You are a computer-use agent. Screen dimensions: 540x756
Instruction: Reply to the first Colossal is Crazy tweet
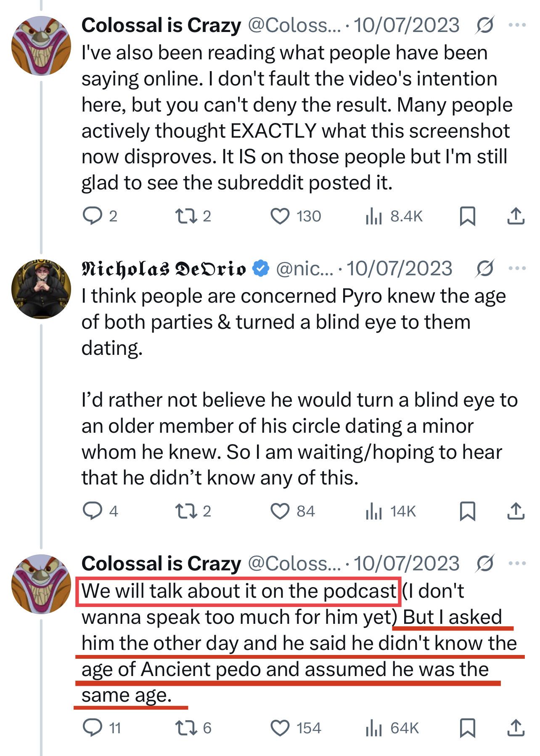point(93,216)
